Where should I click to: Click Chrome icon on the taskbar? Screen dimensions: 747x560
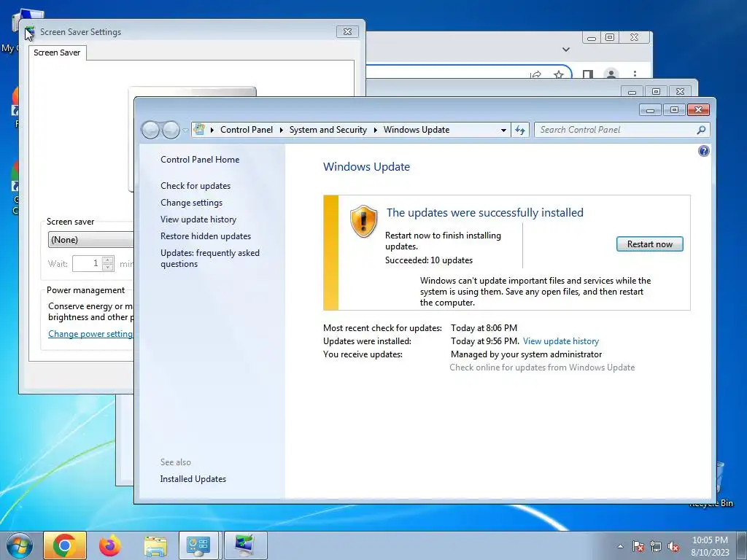(x=65, y=545)
